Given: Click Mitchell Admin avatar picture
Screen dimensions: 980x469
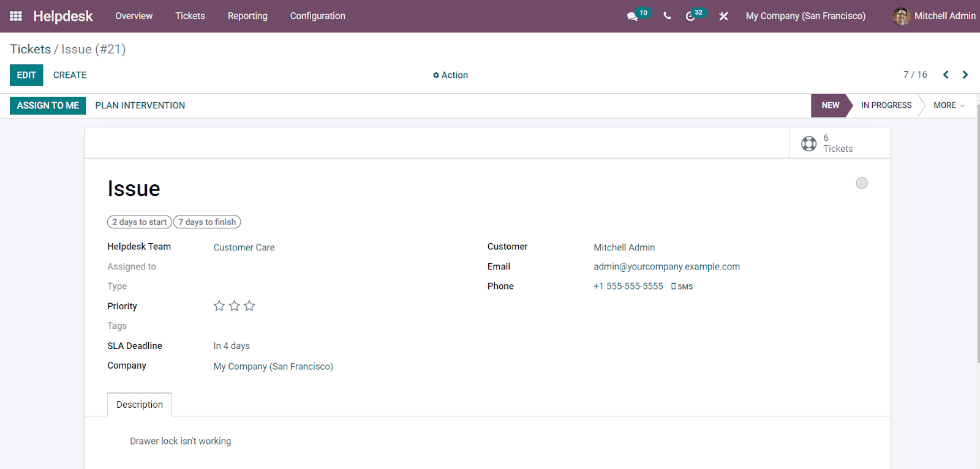Looking at the screenshot, I should [901, 16].
